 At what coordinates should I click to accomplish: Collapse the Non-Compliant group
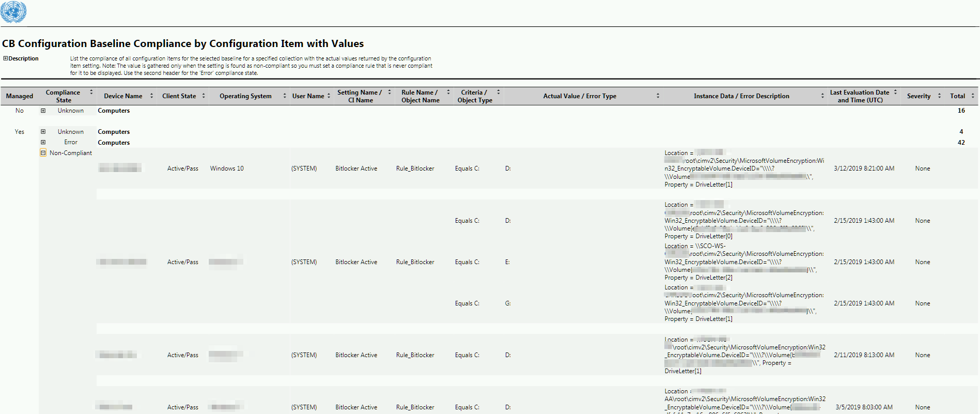[x=43, y=153]
